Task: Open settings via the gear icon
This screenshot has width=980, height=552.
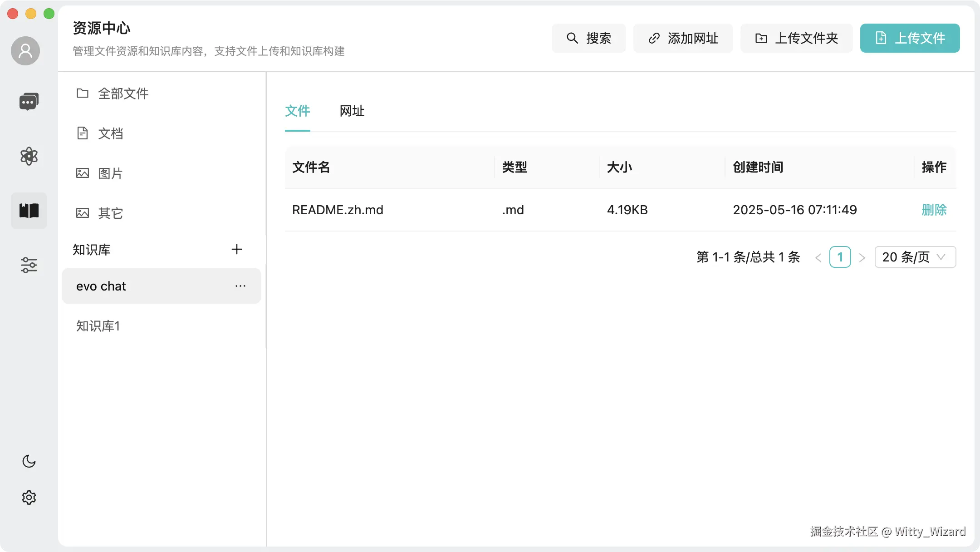Action: 29,497
